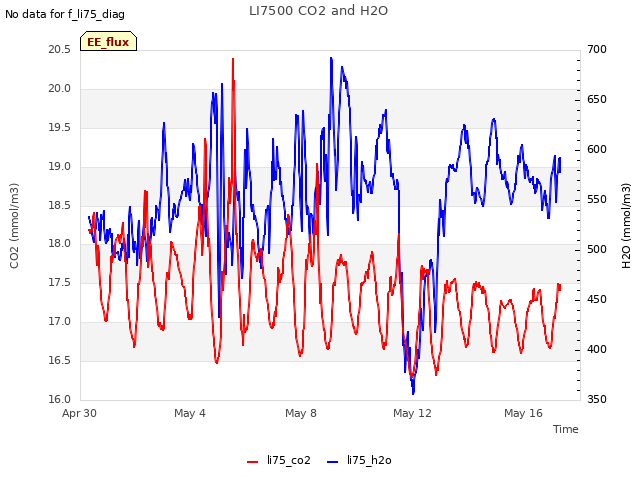This screenshot has height=480, width=640.
Task: Click the CO2 (mmol/m3) axis label
Action: coord(14,226)
